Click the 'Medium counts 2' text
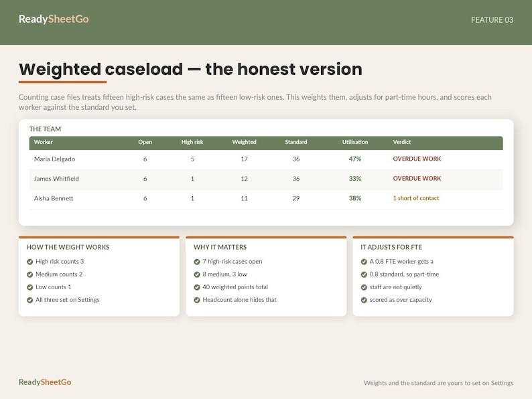Image resolution: width=532 pixels, height=399 pixels. pos(59,274)
